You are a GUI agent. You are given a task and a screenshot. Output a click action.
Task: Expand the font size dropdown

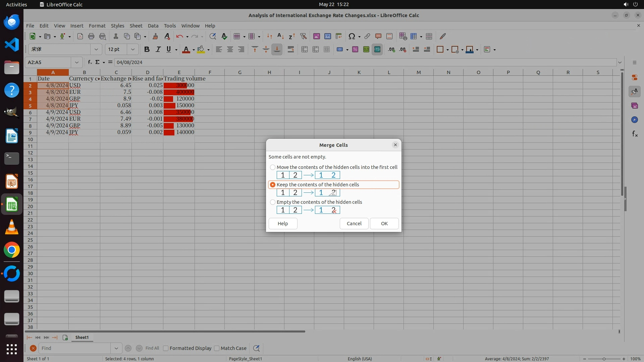(x=133, y=50)
